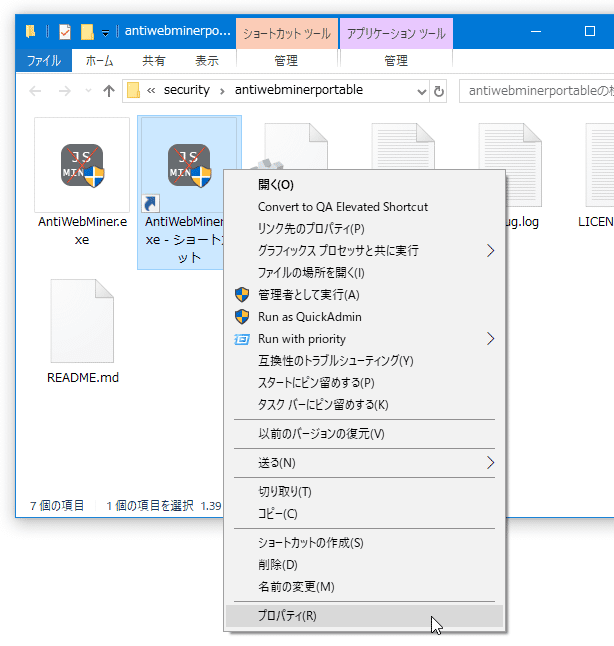Click the Properties quick access toolbar icon
Viewport: 614px width, 646px height.
65,32
